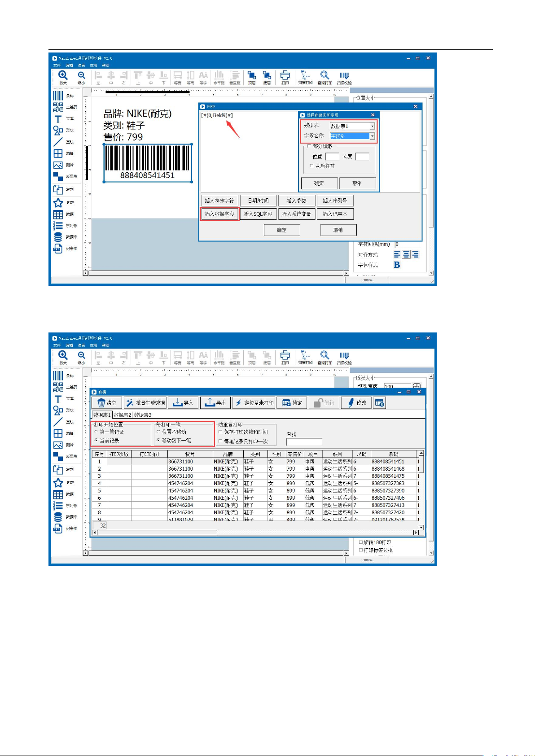
Task: Click the 修改 pen button
Action: pyautogui.click(x=356, y=403)
